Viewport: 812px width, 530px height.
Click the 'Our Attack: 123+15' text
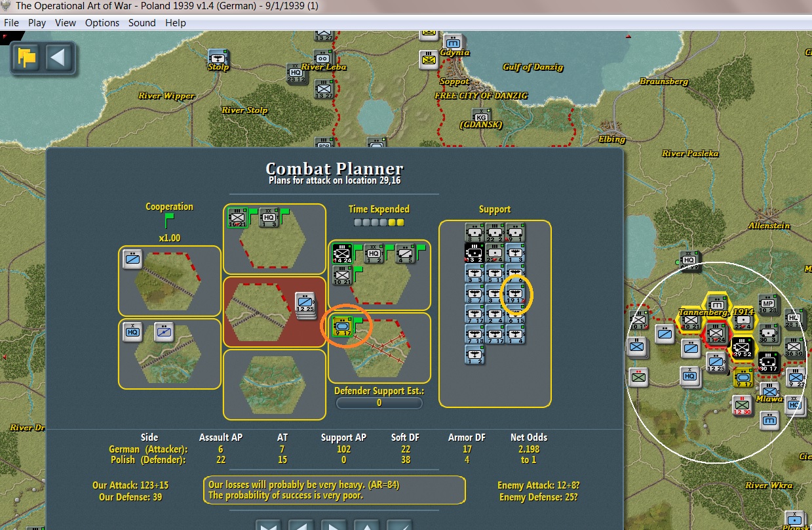tap(130, 485)
